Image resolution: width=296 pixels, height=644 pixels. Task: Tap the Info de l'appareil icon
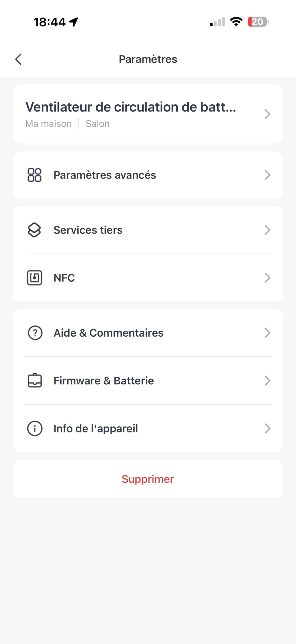35,428
